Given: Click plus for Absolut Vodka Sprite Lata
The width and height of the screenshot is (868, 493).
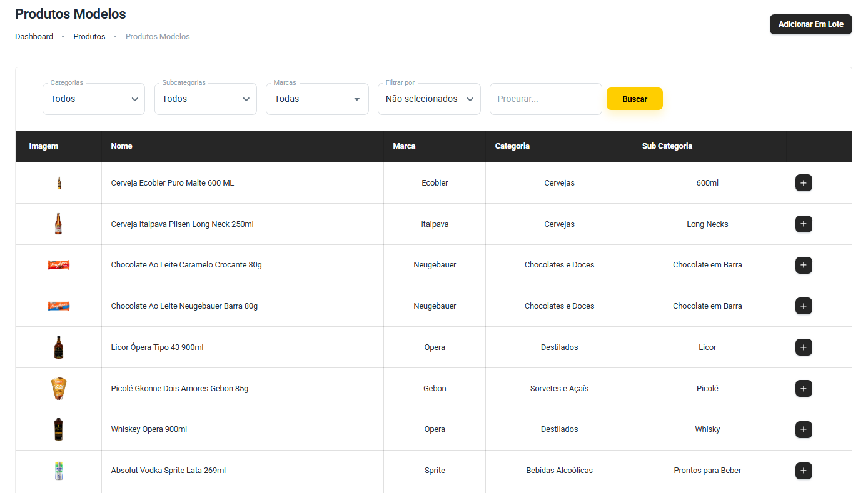Looking at the screenshot, I should 804,471.
